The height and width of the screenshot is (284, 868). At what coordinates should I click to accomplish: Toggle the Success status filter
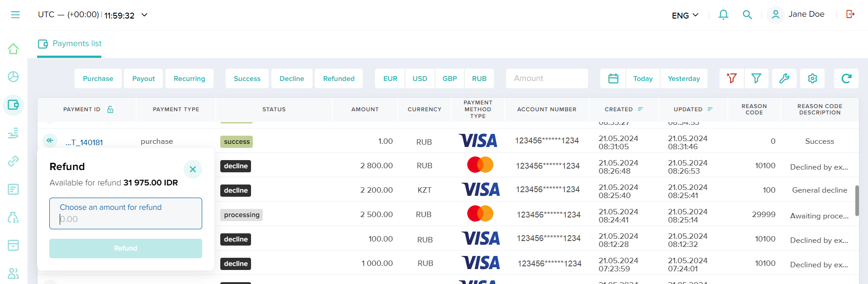[247, 79]
